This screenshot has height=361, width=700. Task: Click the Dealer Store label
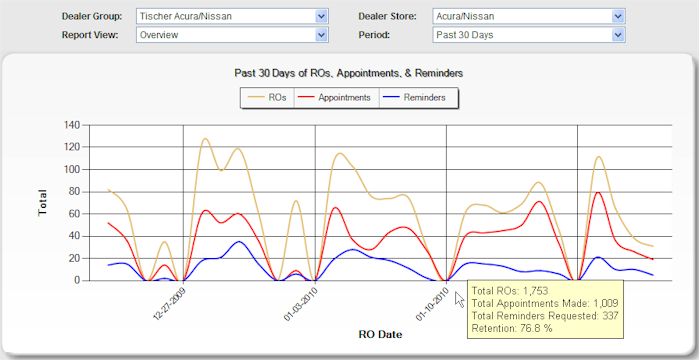[387, 17]
